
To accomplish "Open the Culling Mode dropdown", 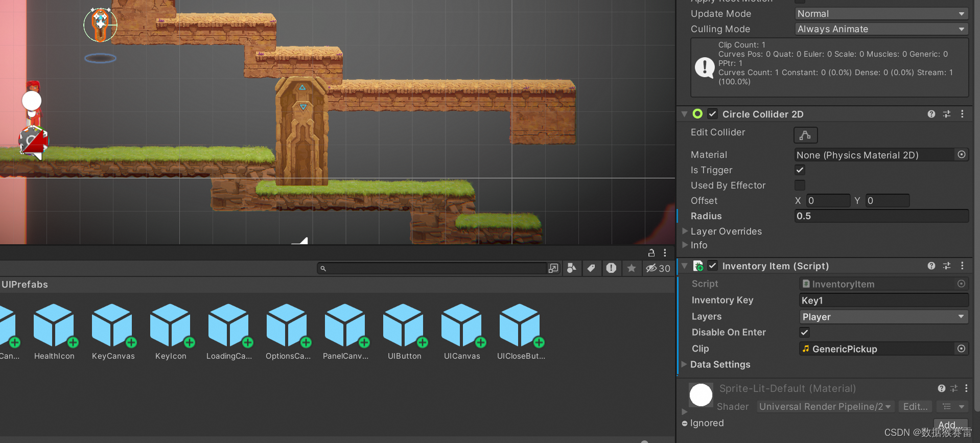I will 881,29.
